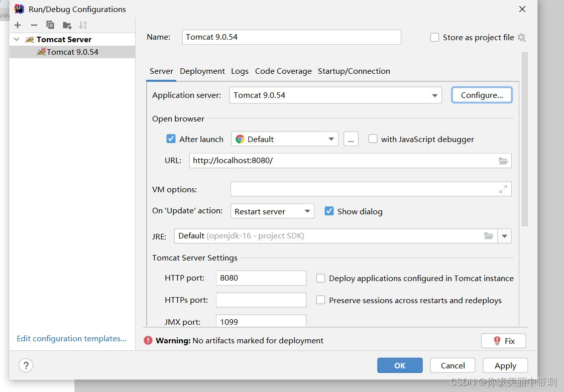Enable with JavaScript debugger
Screen dimensions: 564x392
point(373,139)
